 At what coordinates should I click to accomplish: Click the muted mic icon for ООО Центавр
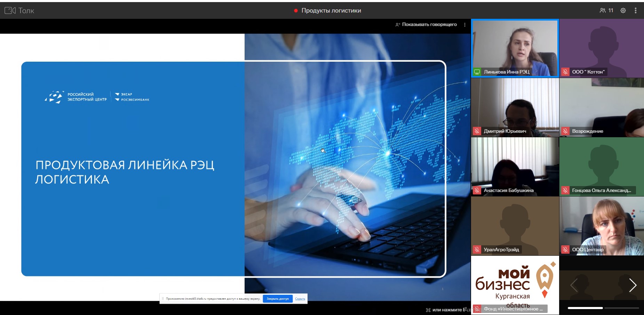565,249
